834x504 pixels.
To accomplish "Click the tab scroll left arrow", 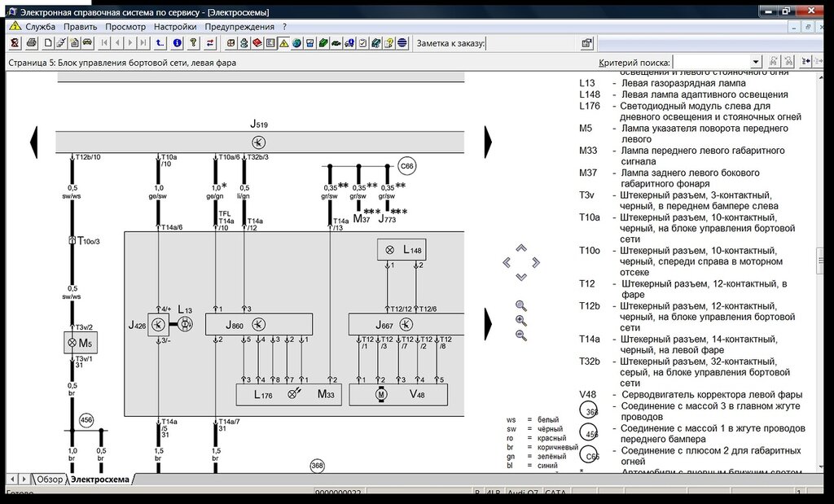I will click(x=12, y=479).
